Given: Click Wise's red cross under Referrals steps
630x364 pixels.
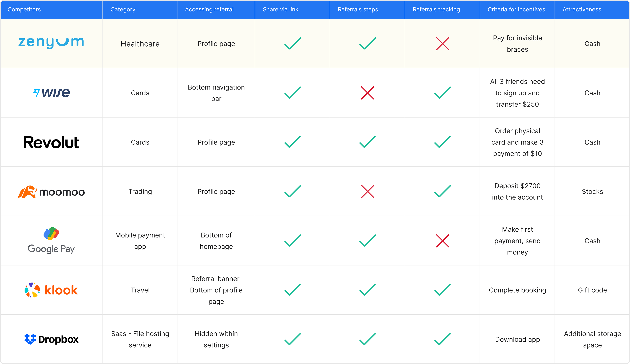Looking at the screenshot, I should click(x=367, y=93).
